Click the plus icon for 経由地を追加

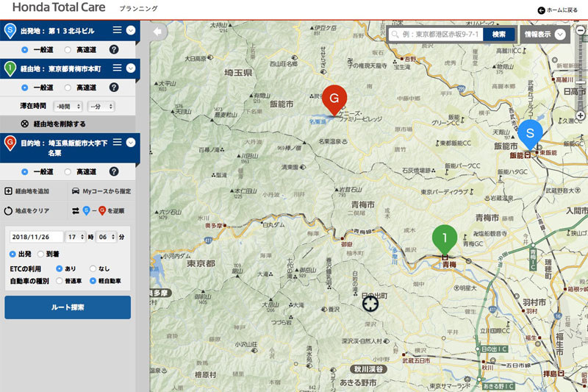click(x=8, y=191)
